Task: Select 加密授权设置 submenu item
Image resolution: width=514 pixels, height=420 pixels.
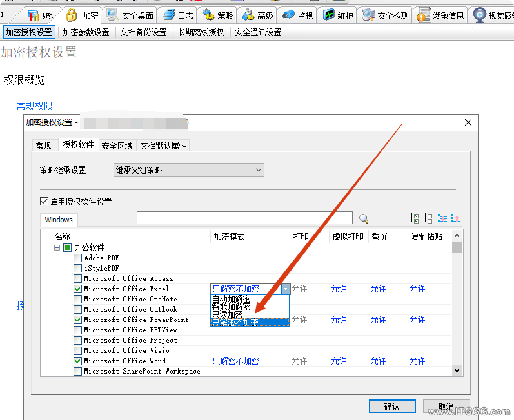Action: 29,32
